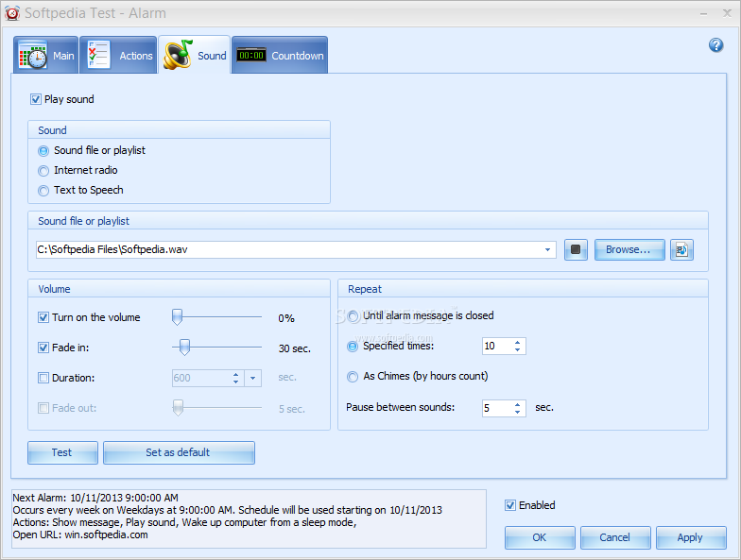Click the Browse... button
Image resolution: width=741 pixels, height=560 pixels.
pos(629,249)
